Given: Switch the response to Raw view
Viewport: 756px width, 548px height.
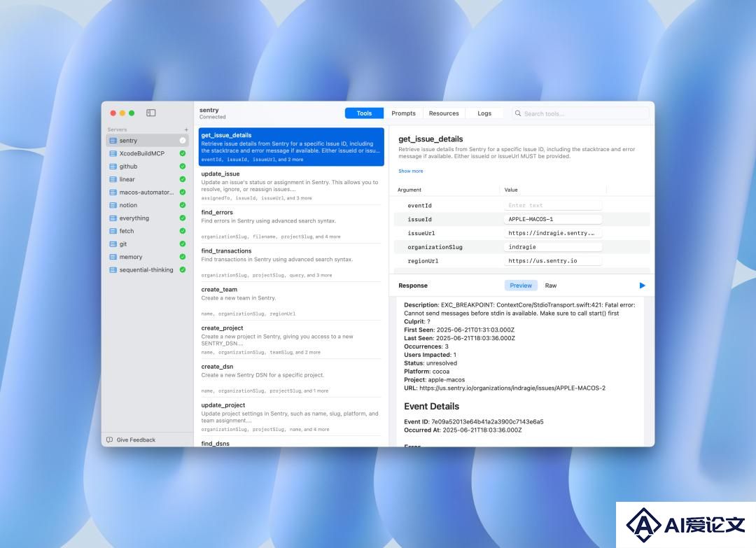Looking at the screenshot, I should point(551,286).
